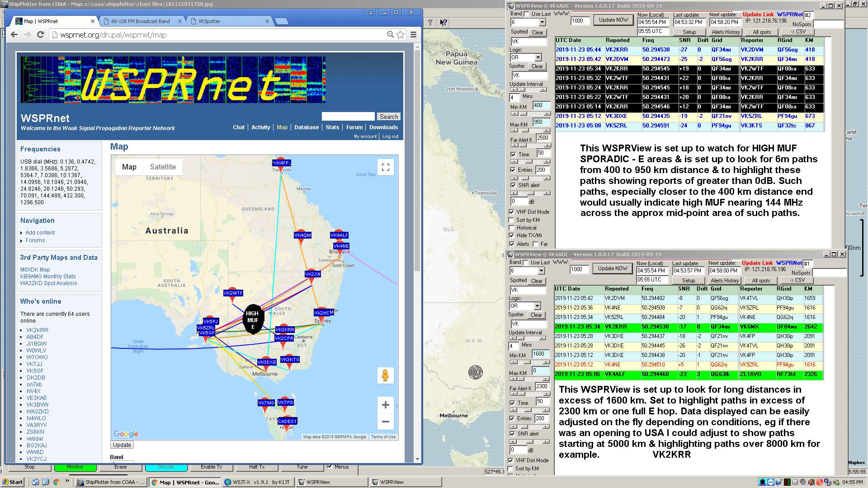Zoom in on the map

coord(386,405)
